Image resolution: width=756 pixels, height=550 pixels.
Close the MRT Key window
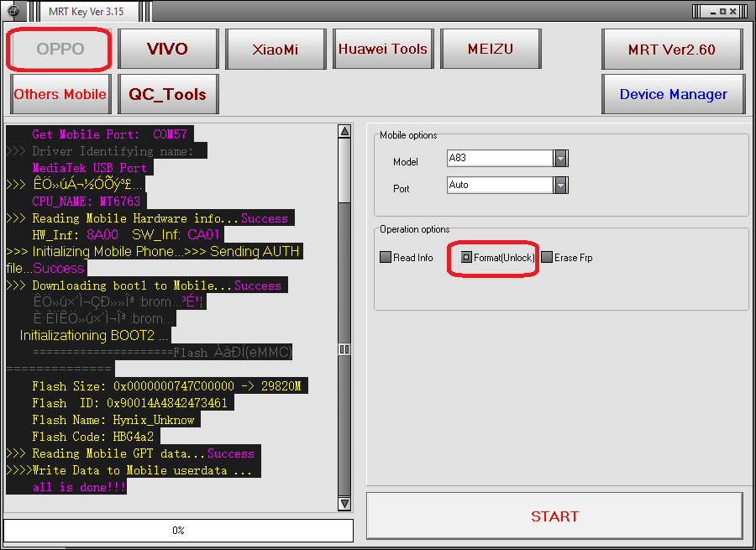(x=732, y=12)
